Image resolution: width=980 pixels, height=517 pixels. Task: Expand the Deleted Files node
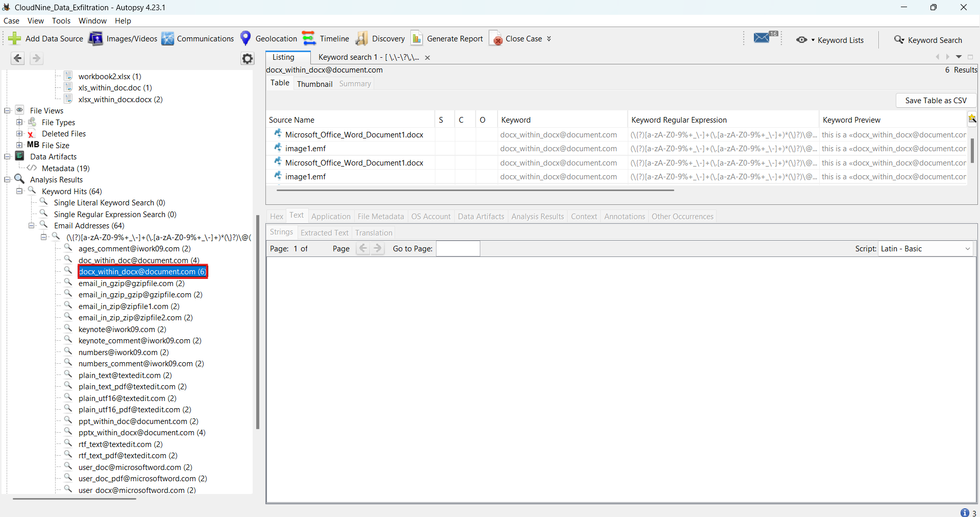coord(19,134)
